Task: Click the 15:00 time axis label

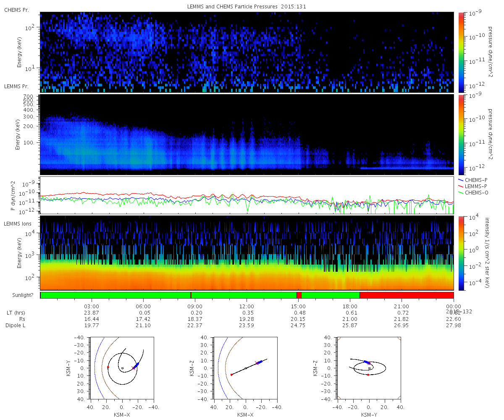Action: 298,306
